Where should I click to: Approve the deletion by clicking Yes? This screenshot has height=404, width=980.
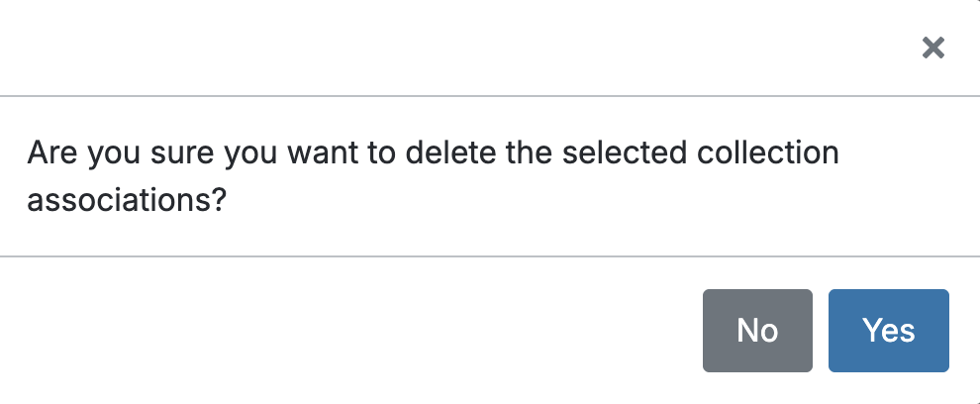[x=888, y=331]
